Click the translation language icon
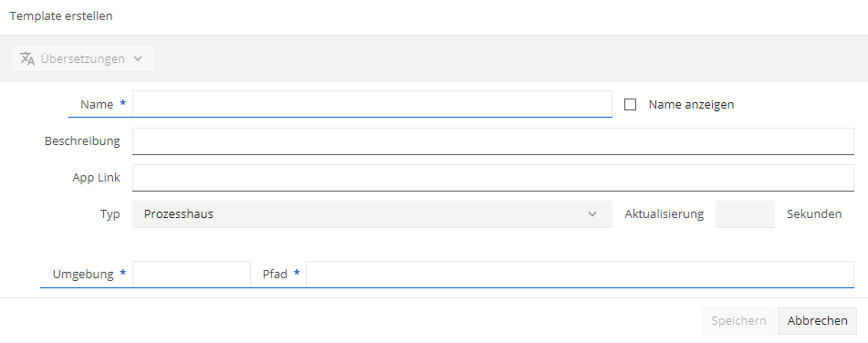The width and height of the screenshot is (868, 343). 27,58
